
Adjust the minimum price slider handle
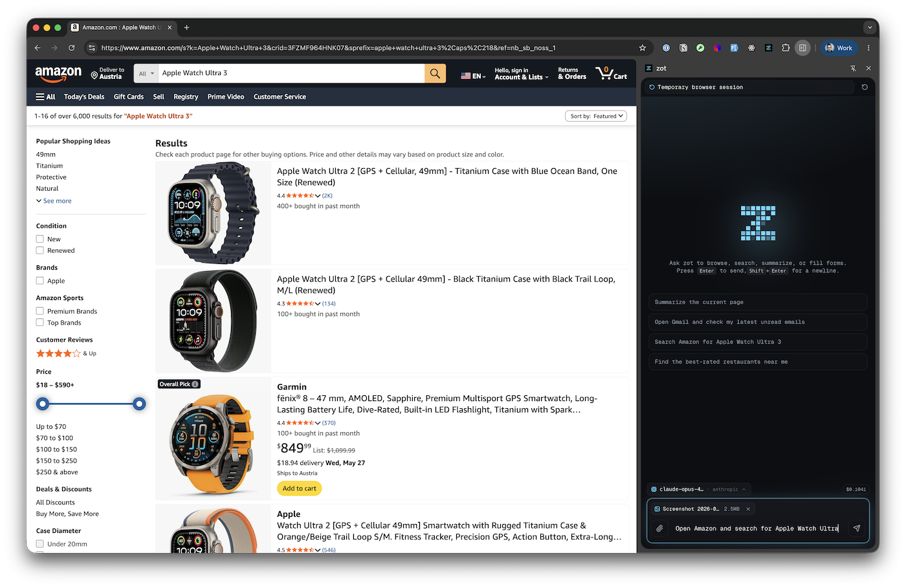click(43, 404)
